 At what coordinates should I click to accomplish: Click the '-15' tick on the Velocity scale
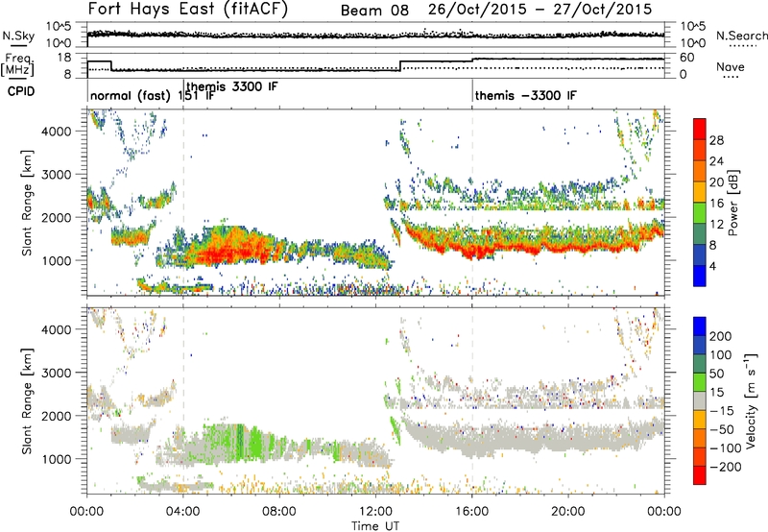pos(722,411)
